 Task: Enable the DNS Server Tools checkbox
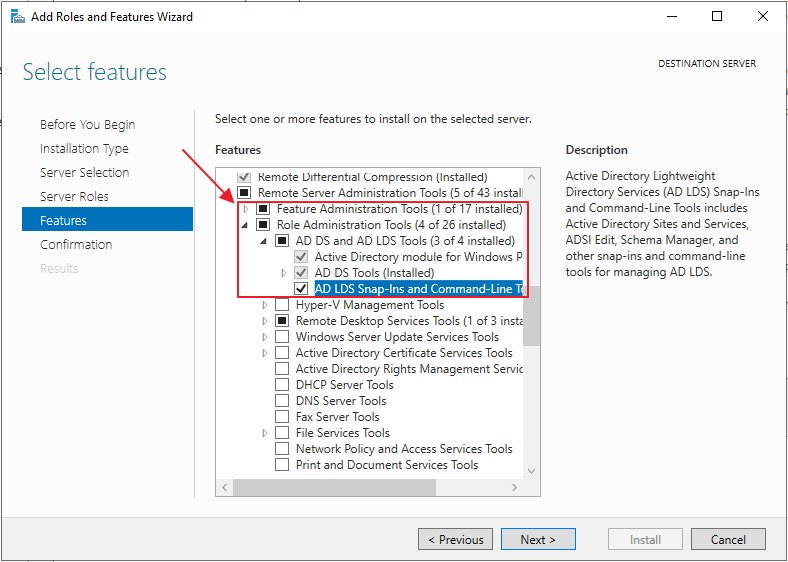coord(283,401)
